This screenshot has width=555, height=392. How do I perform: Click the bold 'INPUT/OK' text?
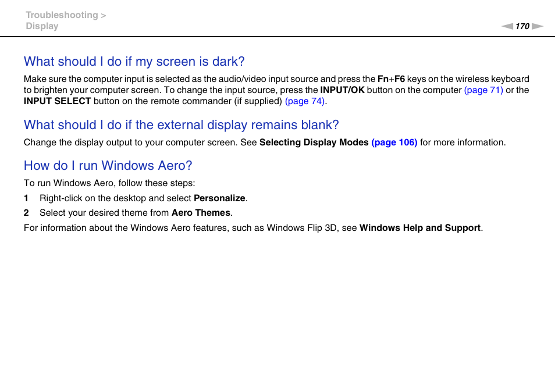point(342,90)
